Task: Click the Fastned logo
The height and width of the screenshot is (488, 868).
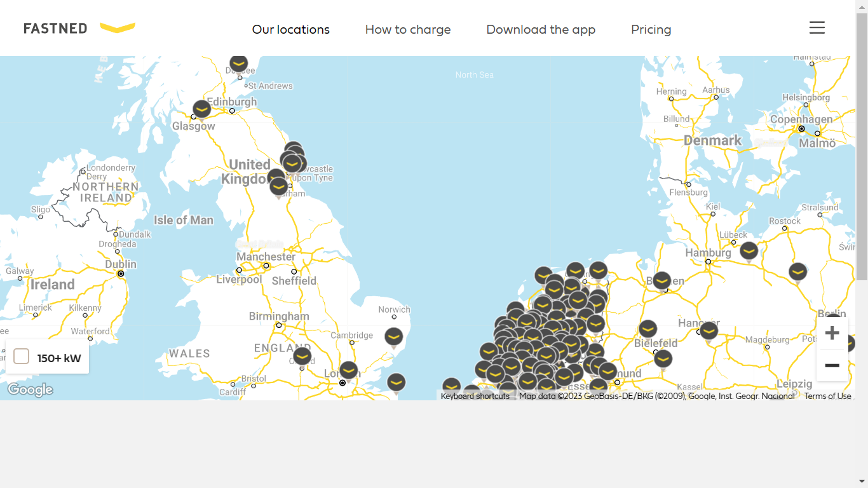Action: pos(79,28)
